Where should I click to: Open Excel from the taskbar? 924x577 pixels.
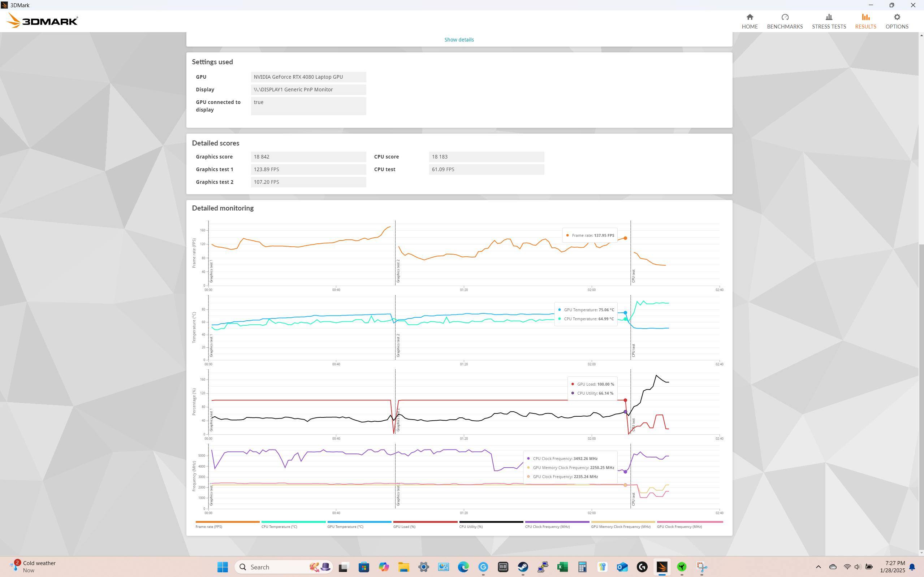[x=562, y=567]
